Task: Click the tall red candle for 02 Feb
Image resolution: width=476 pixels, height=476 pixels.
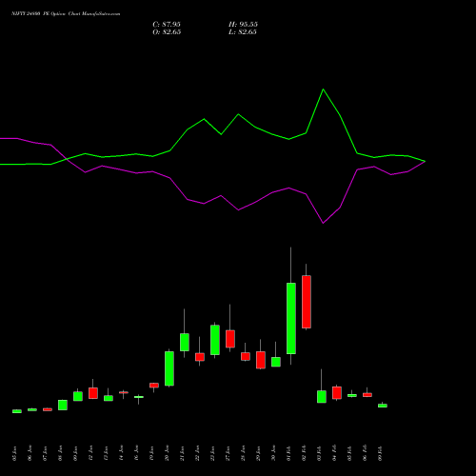Action: (307, 302)
